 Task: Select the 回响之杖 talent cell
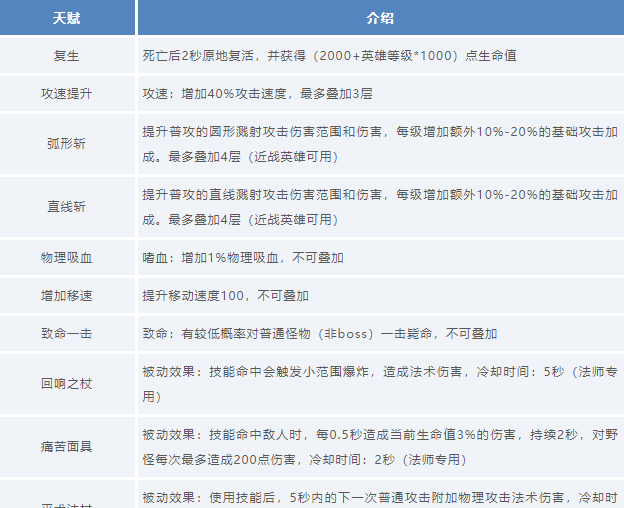click(67, 384)
